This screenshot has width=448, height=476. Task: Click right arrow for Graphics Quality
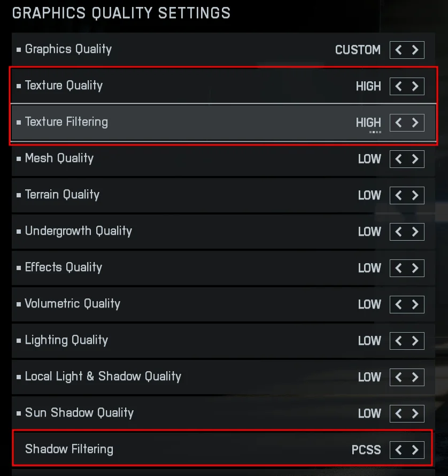coord(415,50)
